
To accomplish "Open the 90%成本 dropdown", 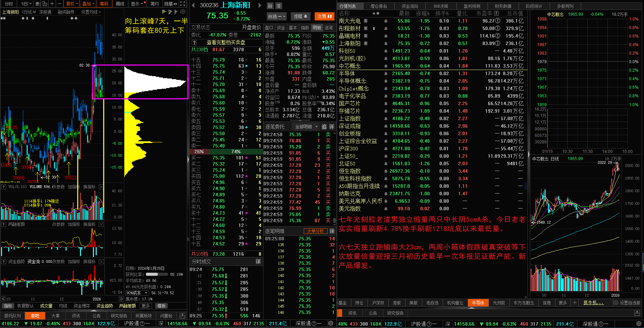I will click(137, 293).
